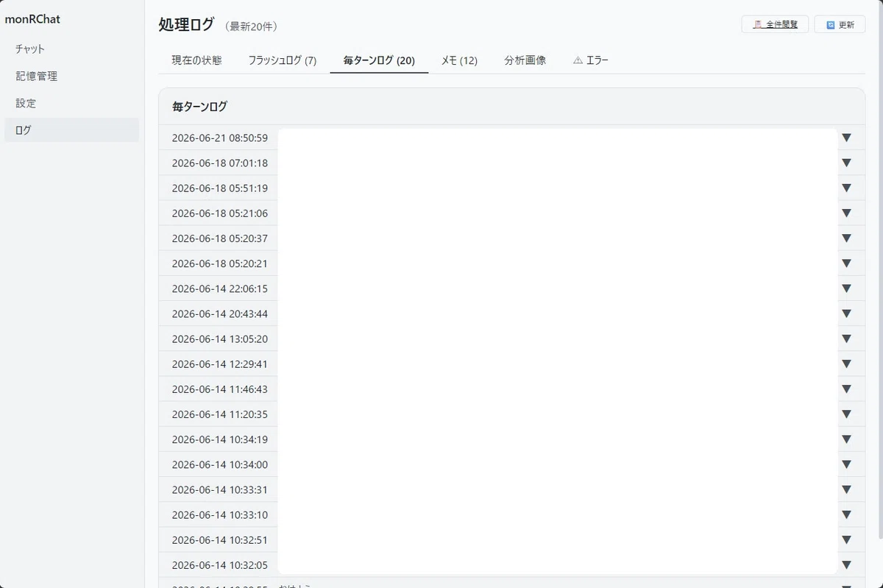This screenshot has height=588, width=883.
Task: Click the timestamp text 2026-06-14 11:20:35
Action: click(x=220, y=414)
